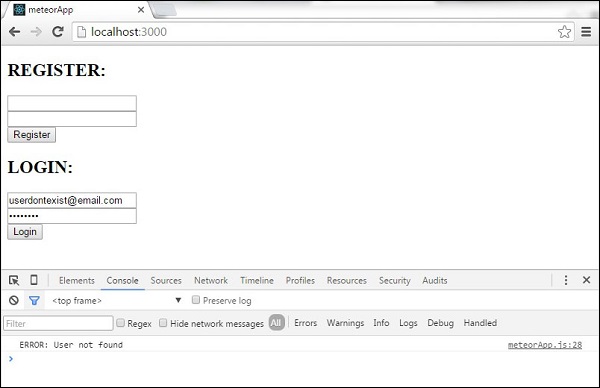
Task: Bookmark this page using the star icon
Action: click(564, 32)
